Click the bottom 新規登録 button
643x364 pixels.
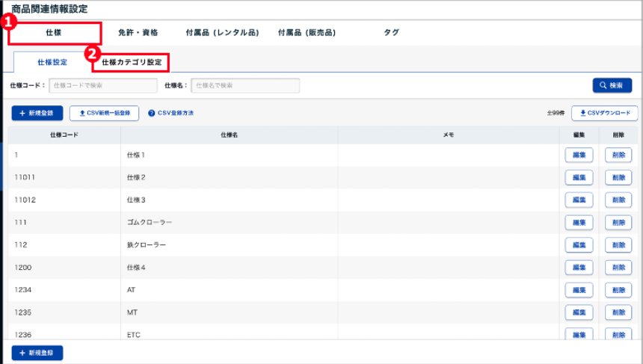[x=37, y=352]
